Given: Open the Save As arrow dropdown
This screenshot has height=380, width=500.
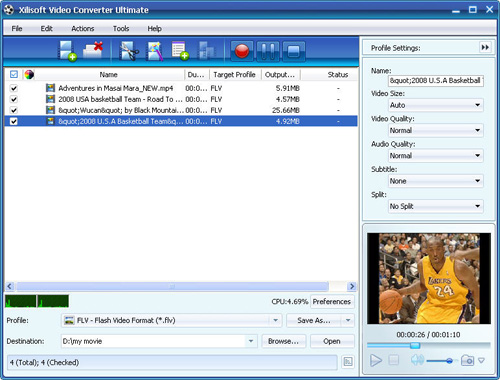Looking at the screenshot, I should (348, 320).
